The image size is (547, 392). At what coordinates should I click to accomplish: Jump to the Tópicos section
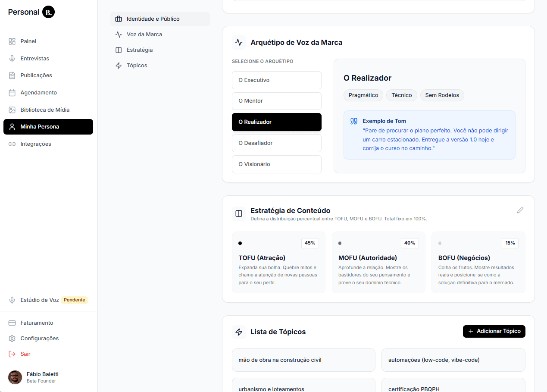coord(137,66)
